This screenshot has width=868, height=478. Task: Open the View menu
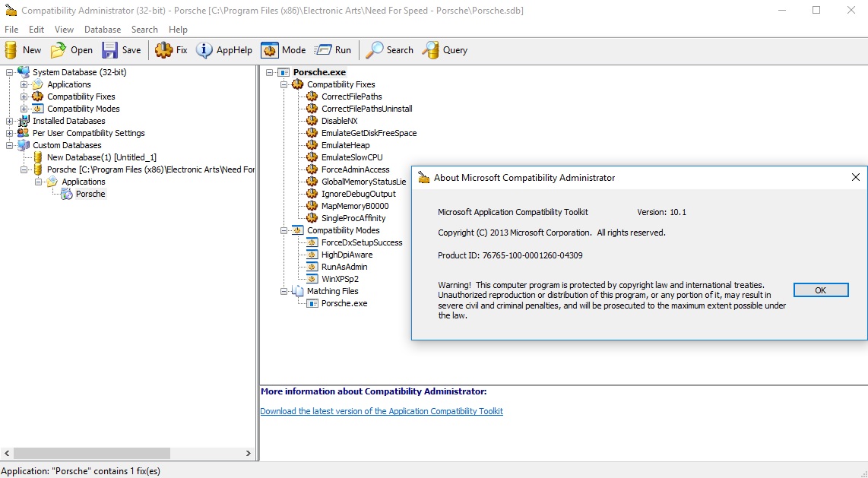click(64, 30)
